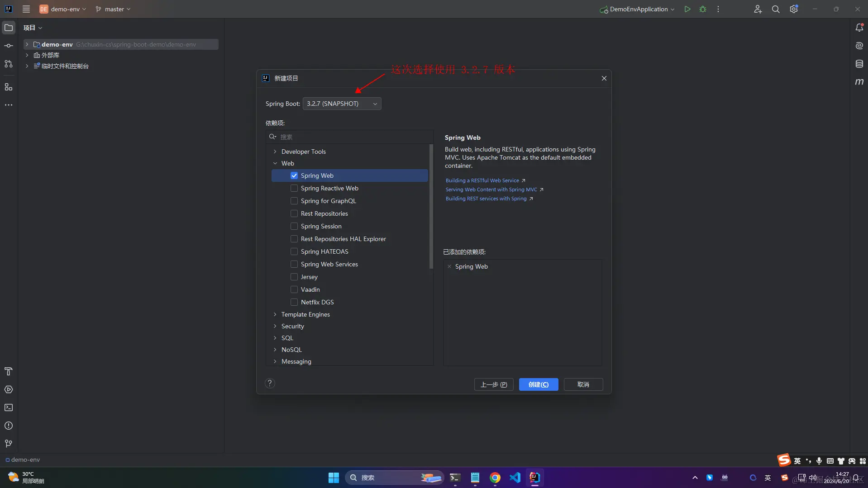Run DemoEnvApplication with the play icon
Image resolution: width=868 pixels, height=488 pixels.
(x=687, y=9)
